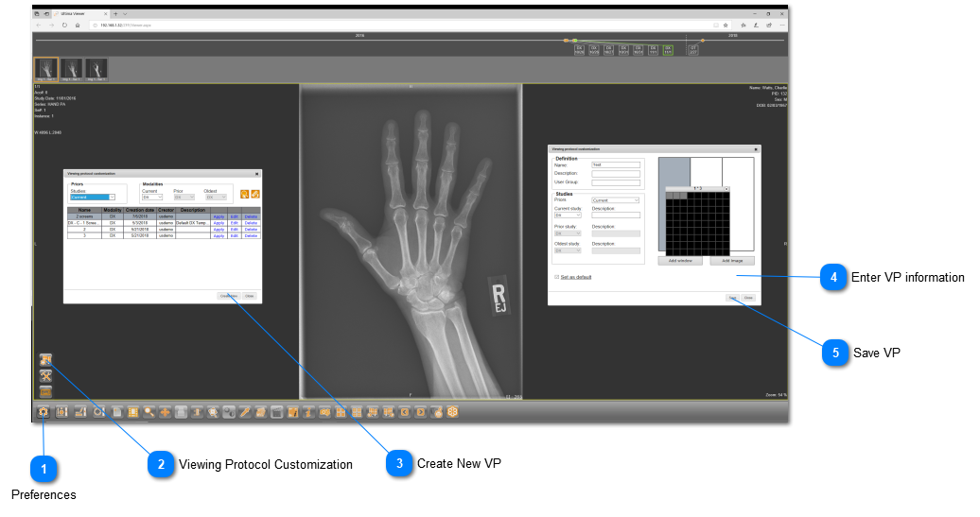The width and height of the screenshot is (980, 517).
Task: Click the 'Name' column header
Action: (84, 210)
